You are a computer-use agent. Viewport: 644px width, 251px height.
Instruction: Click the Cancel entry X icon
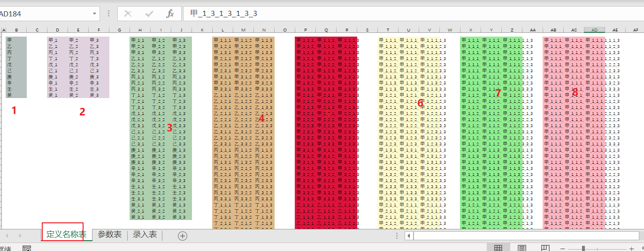(128, 14)
